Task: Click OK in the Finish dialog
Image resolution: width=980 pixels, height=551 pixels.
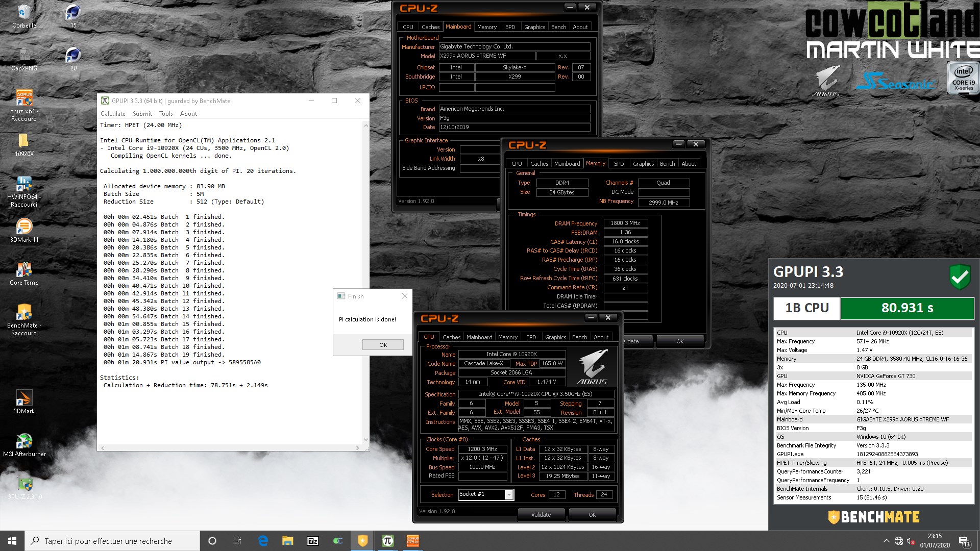Action: point(383,345)
